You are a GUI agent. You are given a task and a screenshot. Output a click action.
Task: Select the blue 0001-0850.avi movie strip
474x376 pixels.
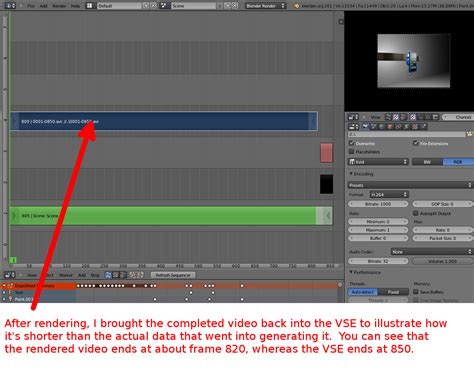[164, 121]
